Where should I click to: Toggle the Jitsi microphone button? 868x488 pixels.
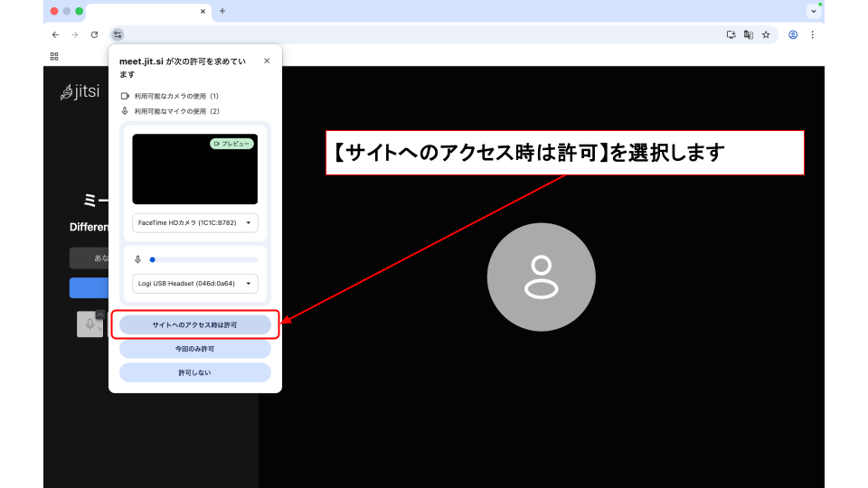(90, 324)
